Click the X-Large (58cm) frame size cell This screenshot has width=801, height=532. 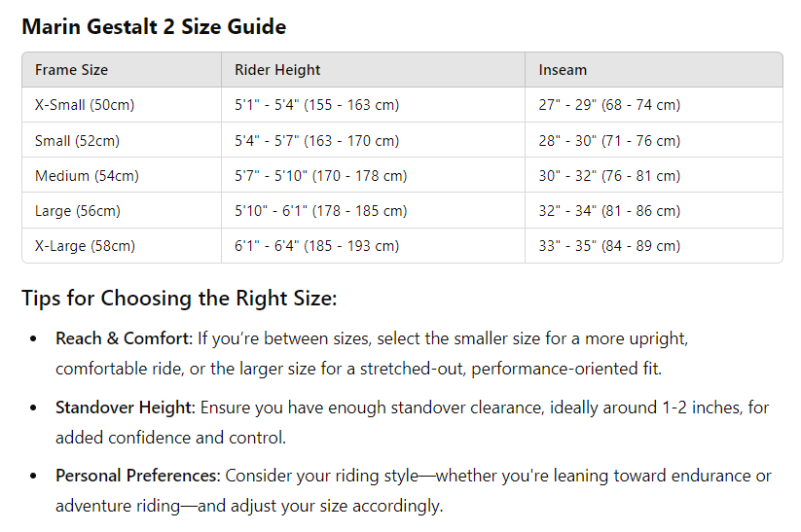tap(85, 246)
